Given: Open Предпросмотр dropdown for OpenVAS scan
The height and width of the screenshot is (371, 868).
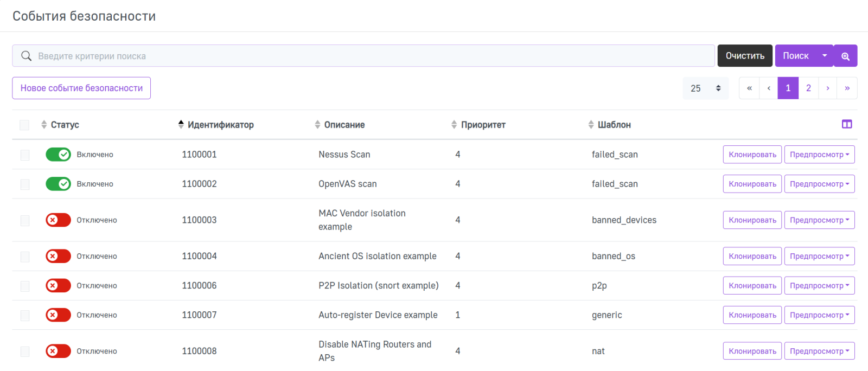Looking at the screenshot, I should point(819,184).
